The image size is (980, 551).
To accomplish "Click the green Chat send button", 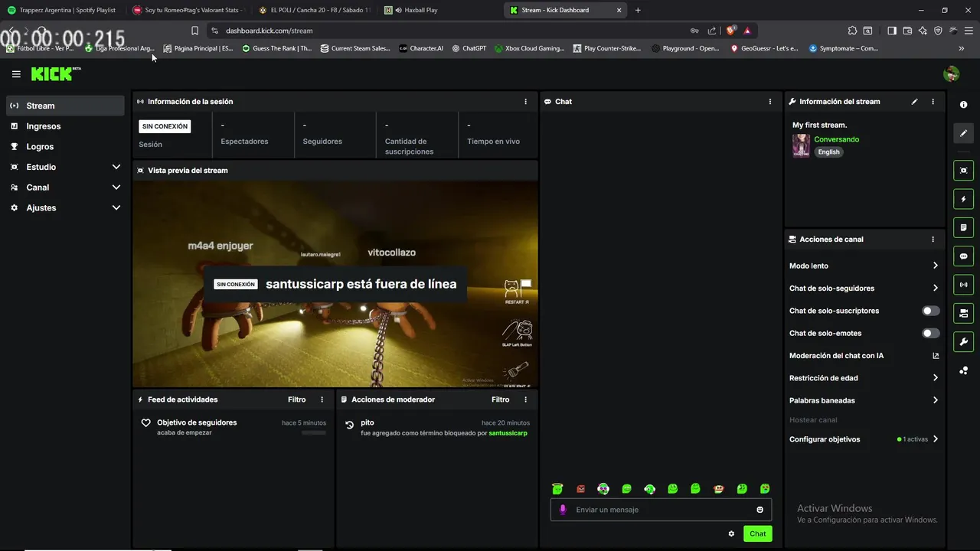I will tap(757, 533).
